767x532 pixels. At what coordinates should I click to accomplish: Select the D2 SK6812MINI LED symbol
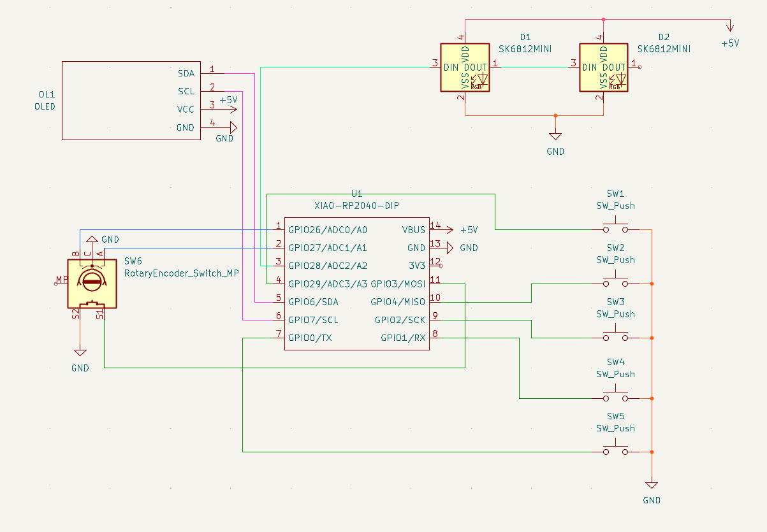603,68
